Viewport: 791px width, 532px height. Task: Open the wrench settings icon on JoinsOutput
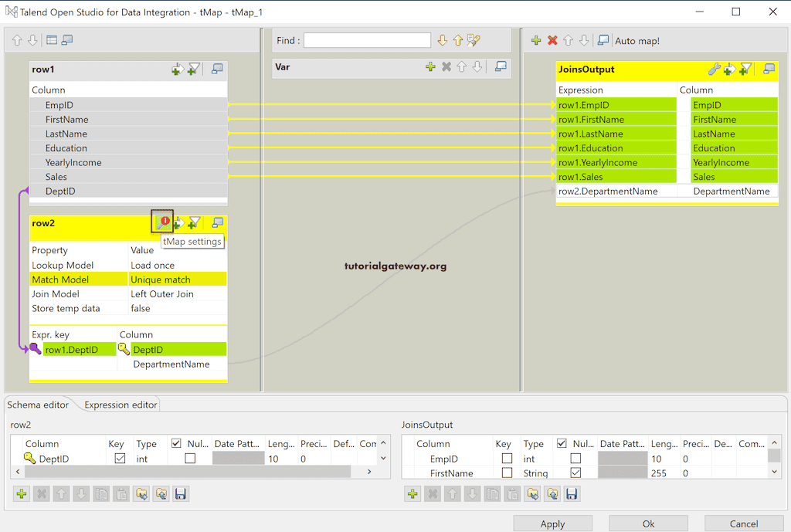[x=715, y=69]
